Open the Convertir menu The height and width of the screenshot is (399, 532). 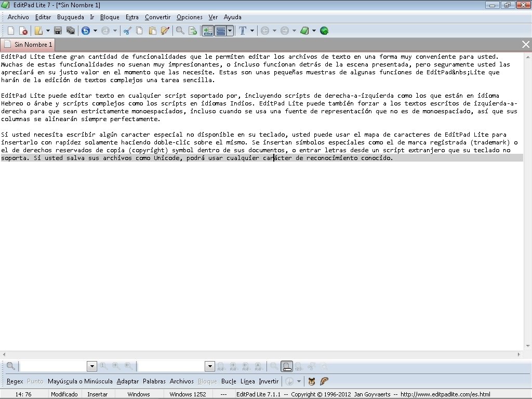(157, 17)
